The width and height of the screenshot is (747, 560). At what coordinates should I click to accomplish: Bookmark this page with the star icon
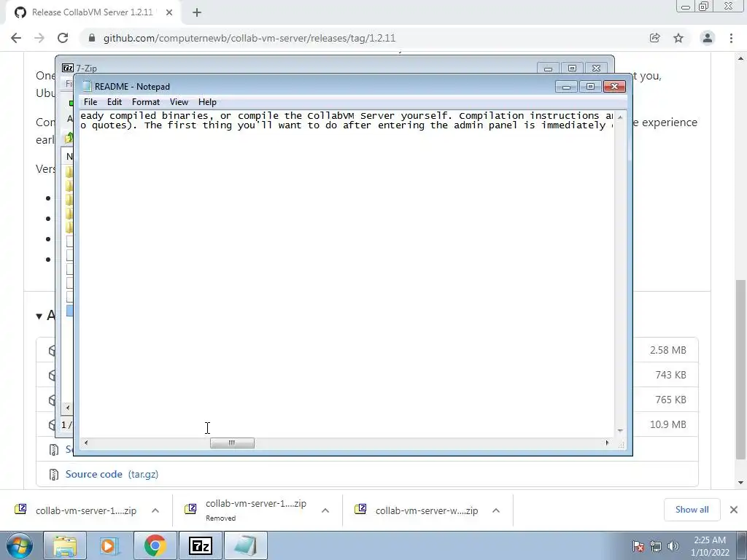coord(678,38)
